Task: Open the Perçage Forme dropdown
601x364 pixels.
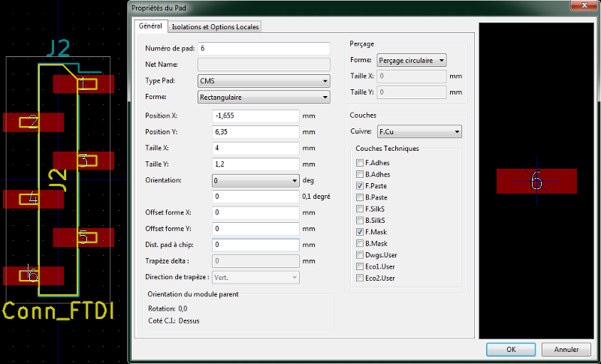Action: click(x=412, y=61)
